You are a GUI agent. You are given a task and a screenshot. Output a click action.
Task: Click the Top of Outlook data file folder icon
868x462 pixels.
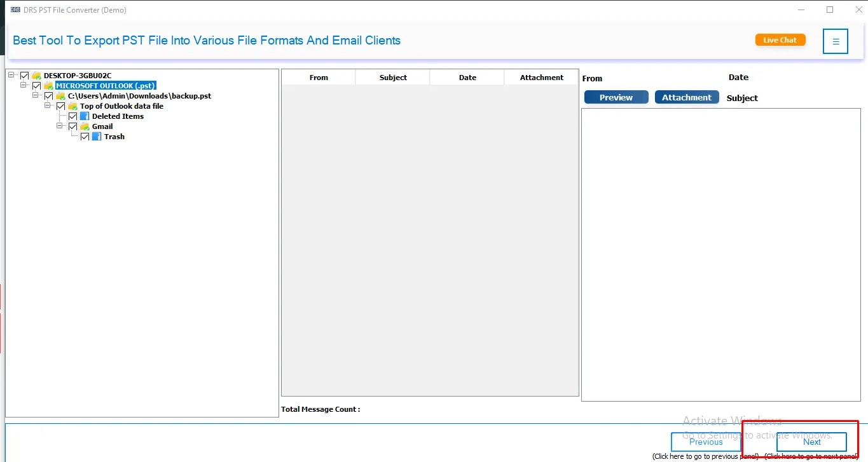(x=72, y=106)
